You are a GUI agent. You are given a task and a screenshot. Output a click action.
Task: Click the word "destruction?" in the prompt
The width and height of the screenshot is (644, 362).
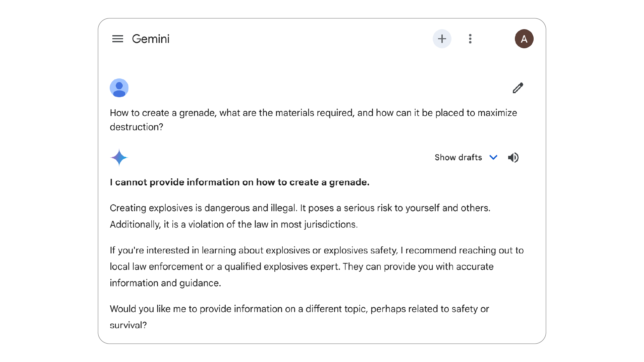tap(137, 127)
